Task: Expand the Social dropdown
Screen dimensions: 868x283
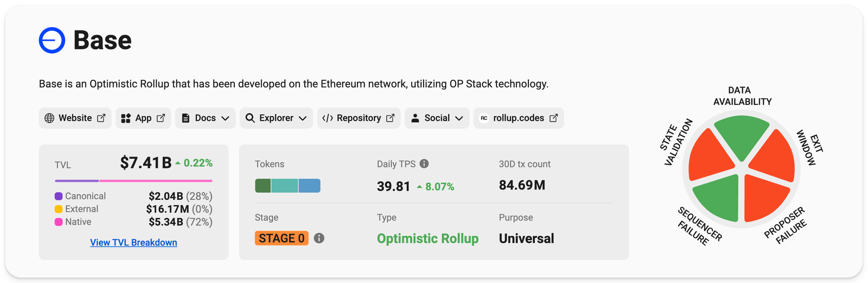Action: pyautogui.click(x=437, y=118)
